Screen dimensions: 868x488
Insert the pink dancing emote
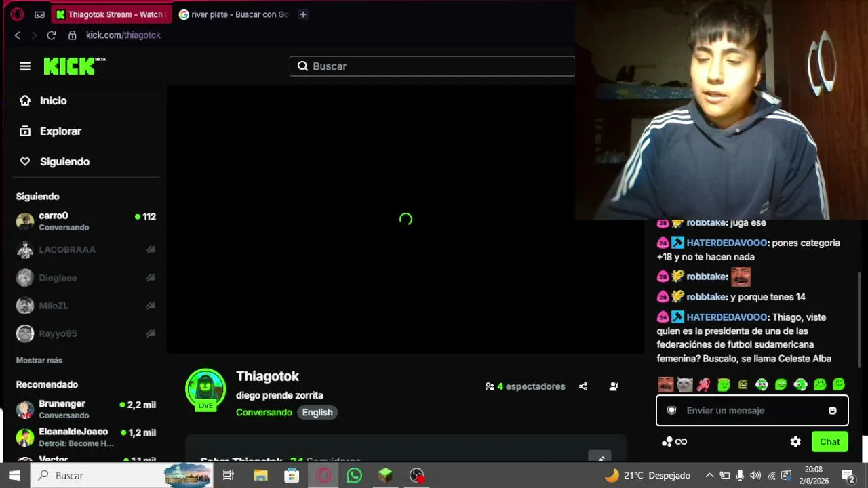(704, 384)
